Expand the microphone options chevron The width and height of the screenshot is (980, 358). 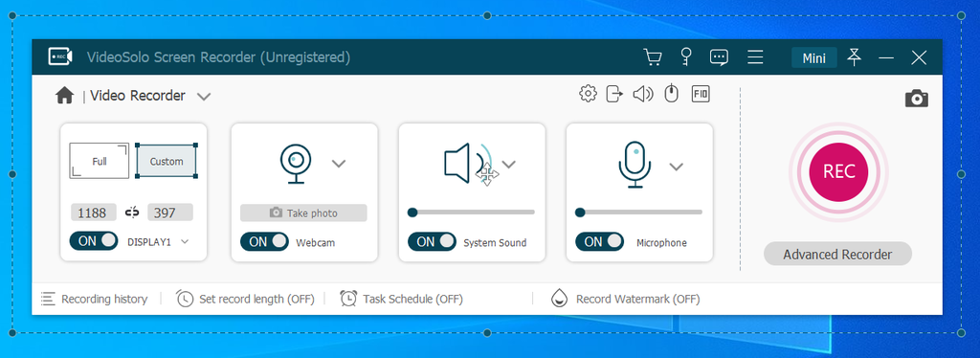677,167
